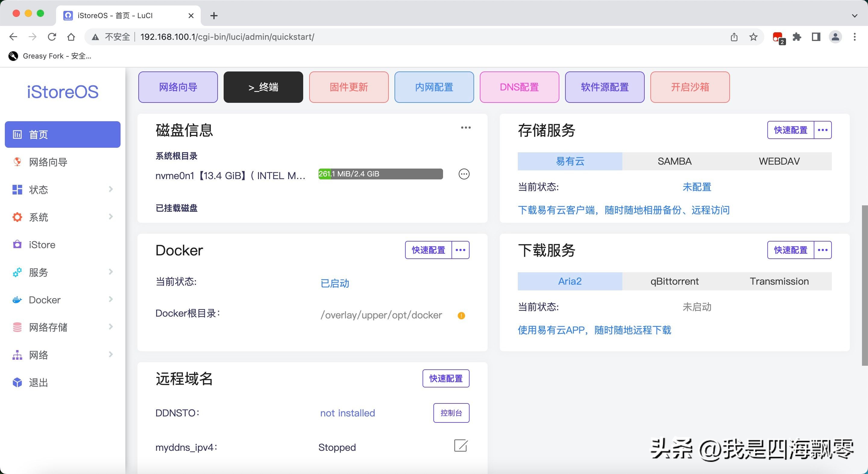This screenshot has width=868, height=474.
Task: Open the 存储服务 more-options dropdown
Action: coord(822,130)
